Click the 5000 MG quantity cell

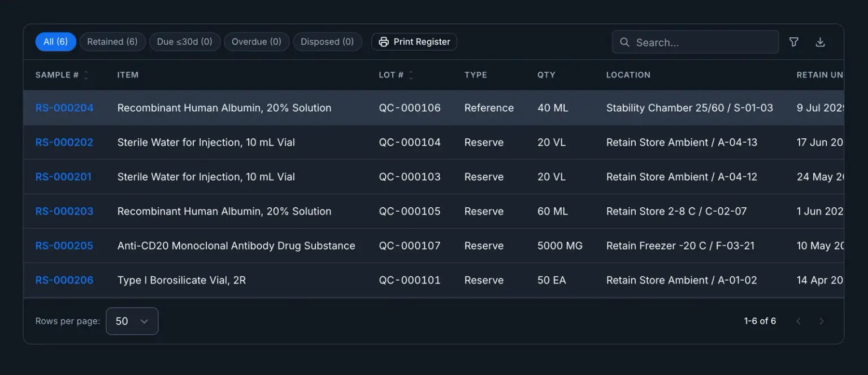560,246
